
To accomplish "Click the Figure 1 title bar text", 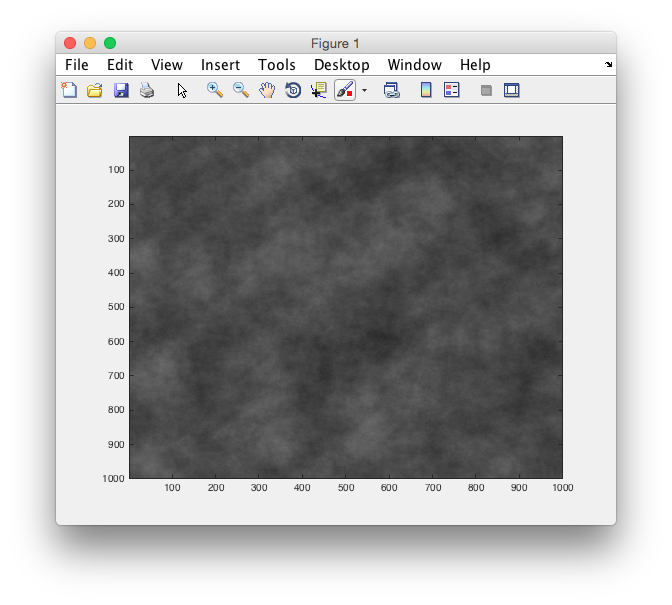I will (x=335, y=43).
